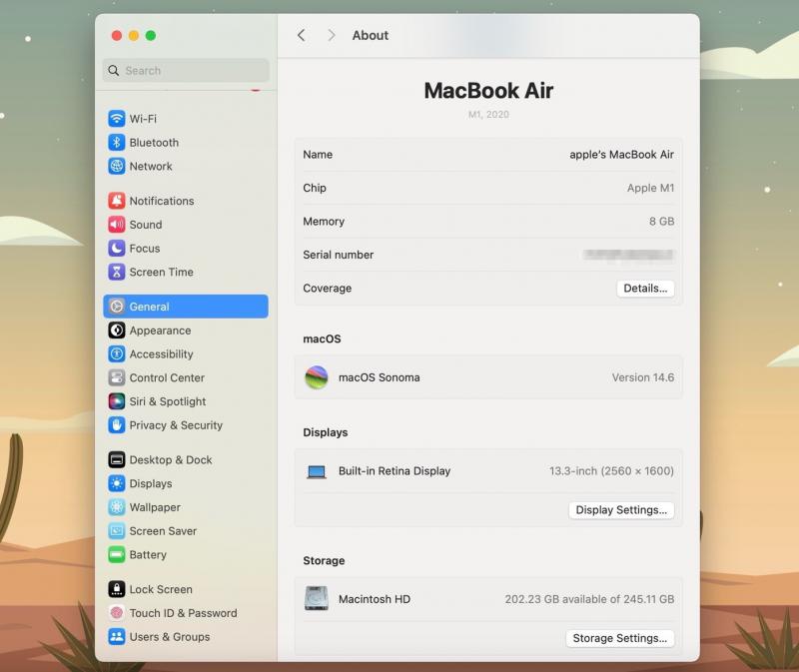Viewport: 799px width, 672px height.
Task: Click the Built-in Retina Display label
Action: (395, 470)
